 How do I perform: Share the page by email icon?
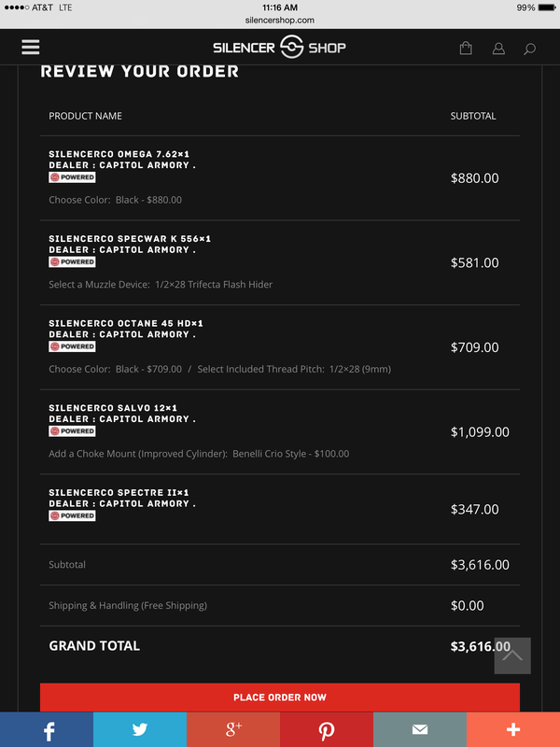(420, 729)
